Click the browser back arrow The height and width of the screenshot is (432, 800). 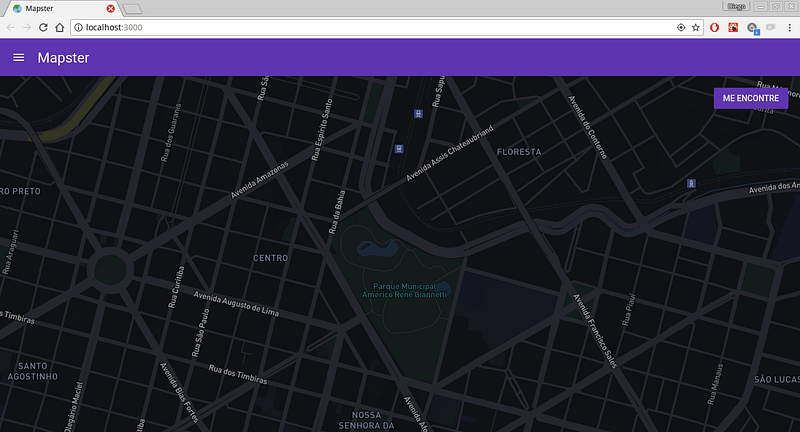(x=11, y=28)
